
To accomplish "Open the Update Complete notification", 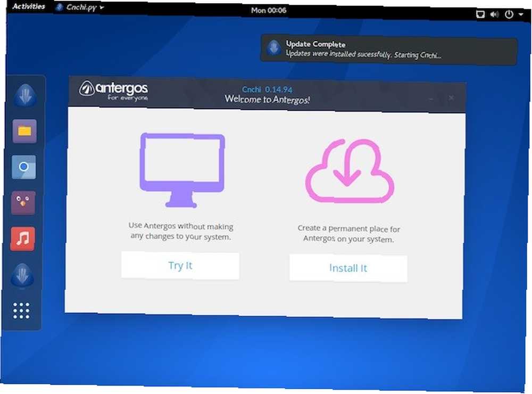I will (x=389, y=50).
